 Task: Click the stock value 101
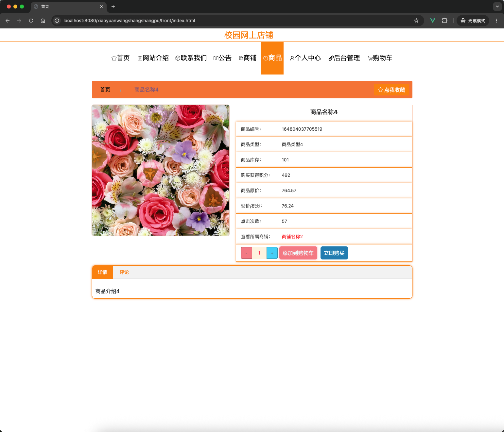point(285,160)
